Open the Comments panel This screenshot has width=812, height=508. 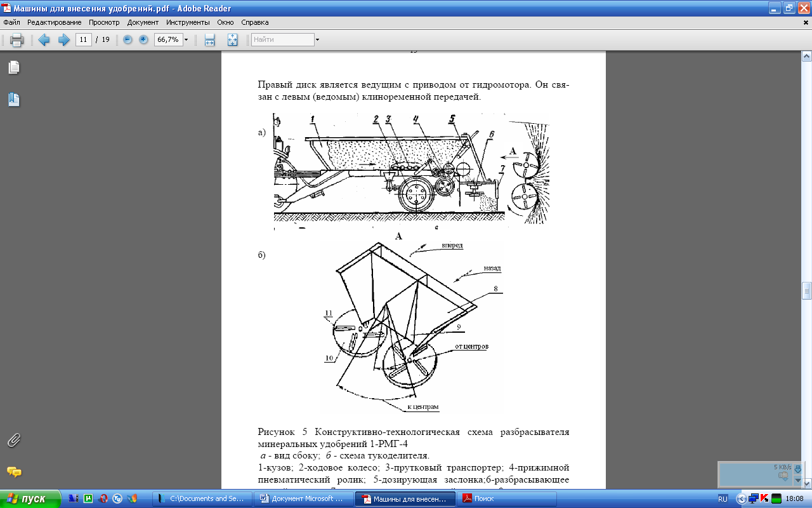pyautogui.click(x=14, y=472)
